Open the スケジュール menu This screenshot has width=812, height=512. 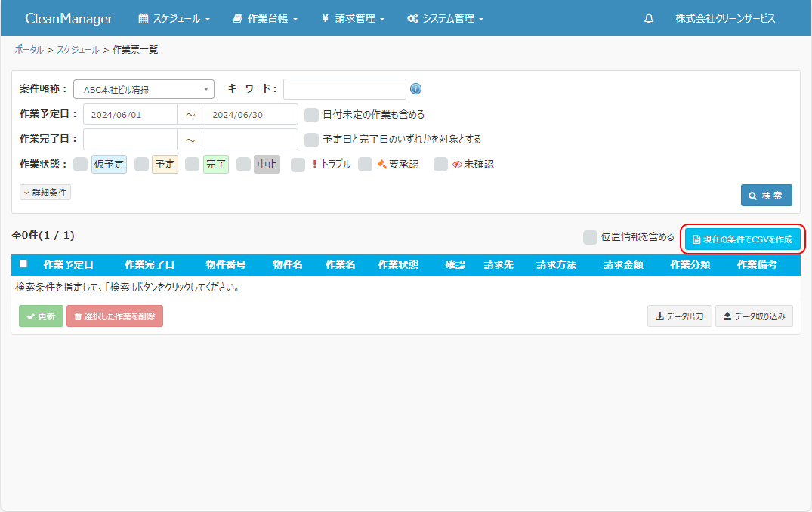[x=174, y=19]
